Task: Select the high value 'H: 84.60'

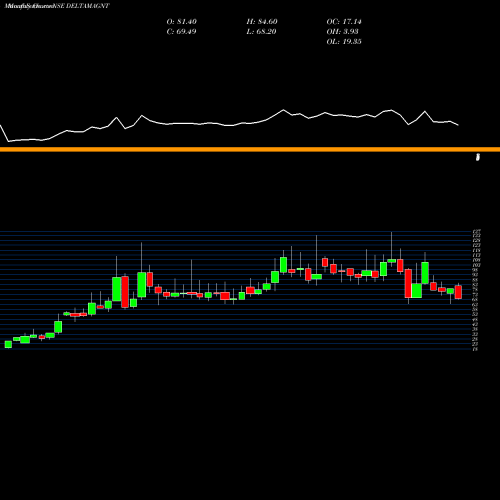Action: [x=262, y=22]
